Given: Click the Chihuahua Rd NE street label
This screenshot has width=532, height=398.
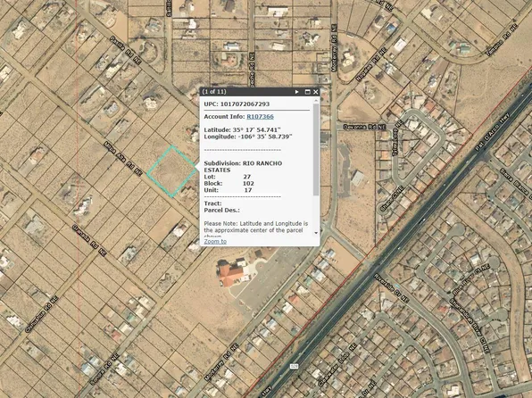Looking at the screenshot, I should pyautogui.click(x=42, y=314).
